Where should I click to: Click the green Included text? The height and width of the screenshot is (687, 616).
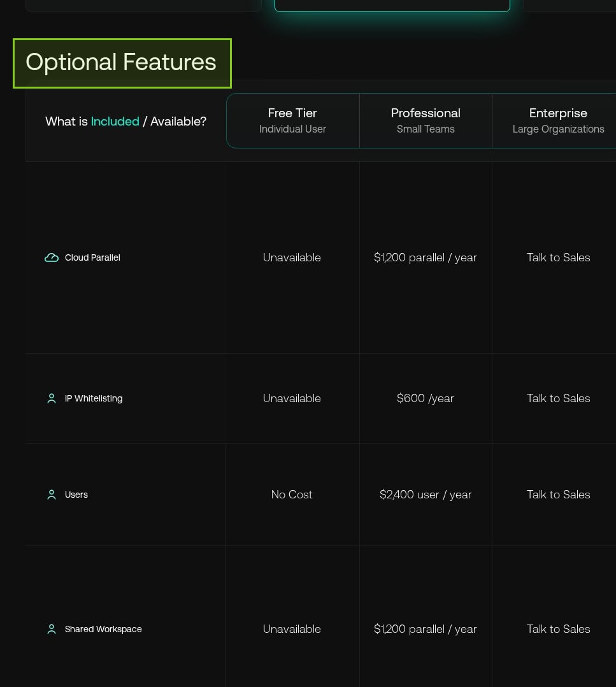pyautogui.click(x=115, y=121)
